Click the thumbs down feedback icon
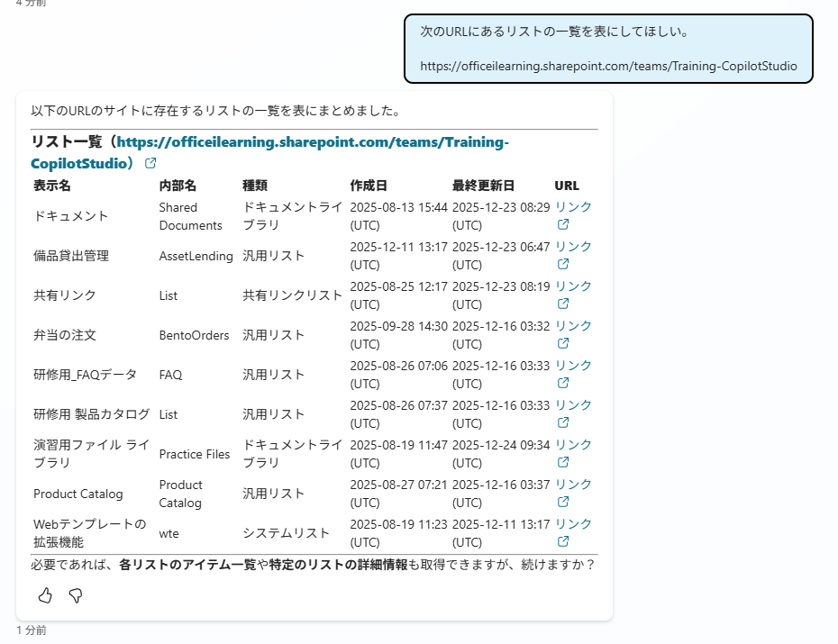The width and height of the screenshot is (838, 644). (x=76, y=595)
